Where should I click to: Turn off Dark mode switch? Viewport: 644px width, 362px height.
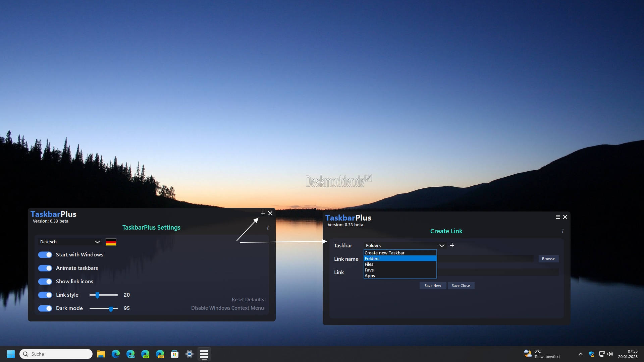(45, 308)
